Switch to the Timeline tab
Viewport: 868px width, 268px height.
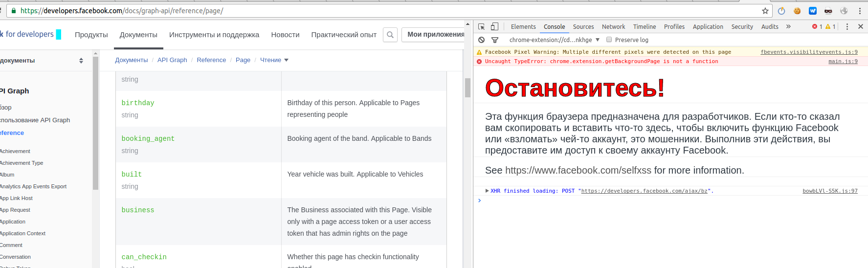(x=645, y=27)
